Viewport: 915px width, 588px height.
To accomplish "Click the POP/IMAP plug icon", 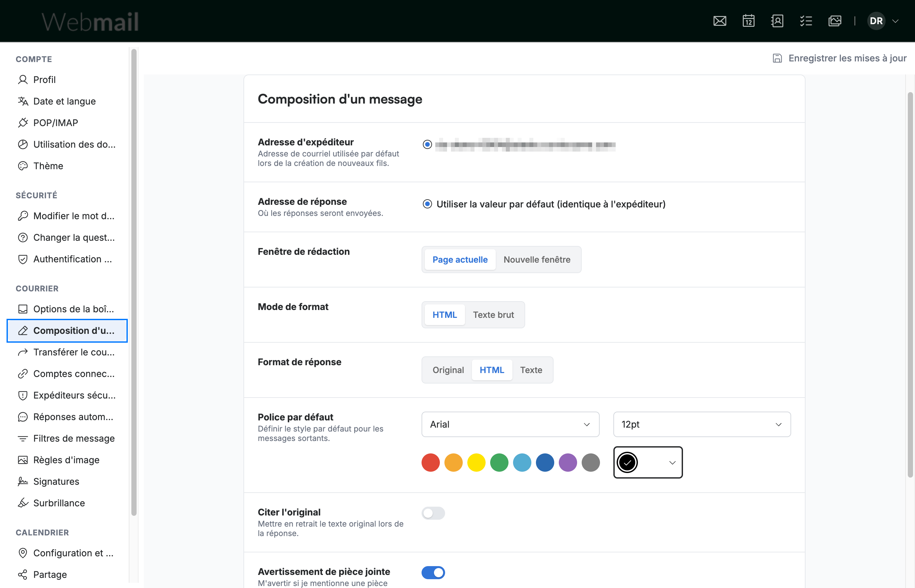I will (x=23, y=122).
